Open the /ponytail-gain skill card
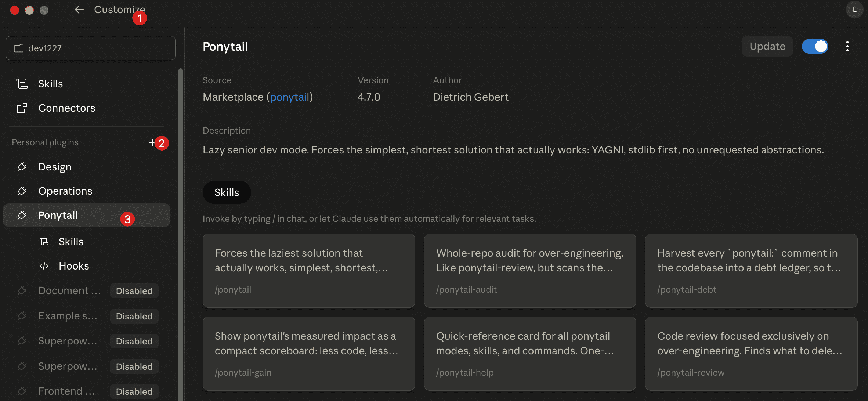868x401 pixels. (x=309, y=354)
